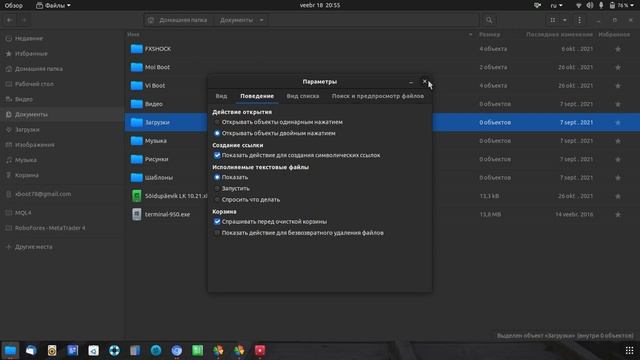This screenshot has height=360, width=640.
Task: Launch the green spreadsheet app in dock
Action: [198, 350]
